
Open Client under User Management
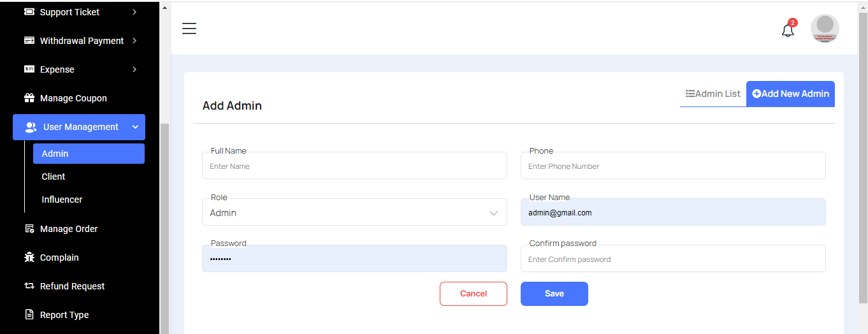(x=54, y=177)
